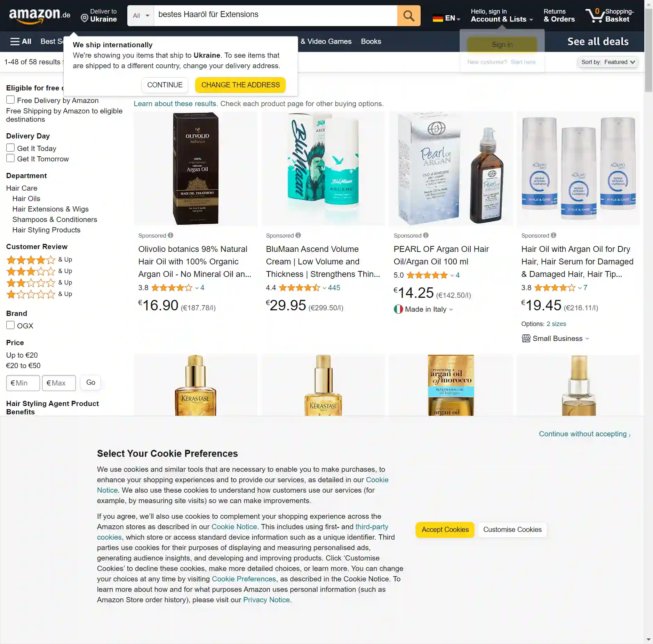
Task: Click the Accept Cookies button
Action: point(445,530)
